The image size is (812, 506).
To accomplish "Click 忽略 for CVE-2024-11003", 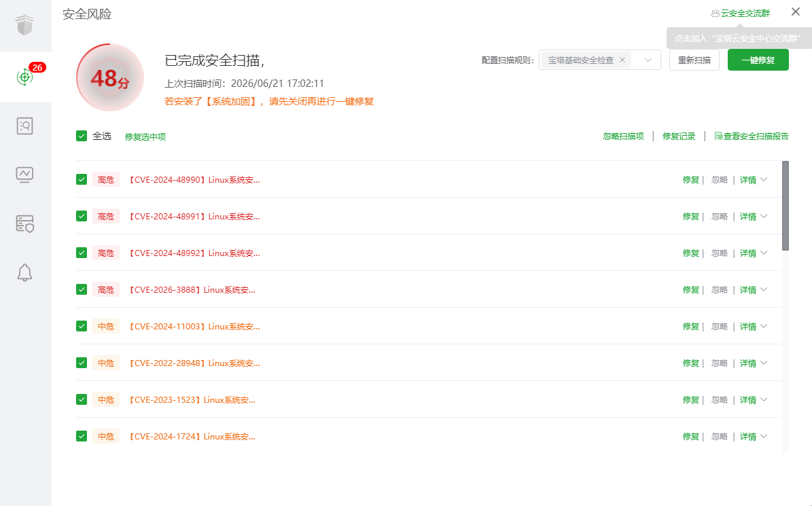I will [x=720, y=327].
